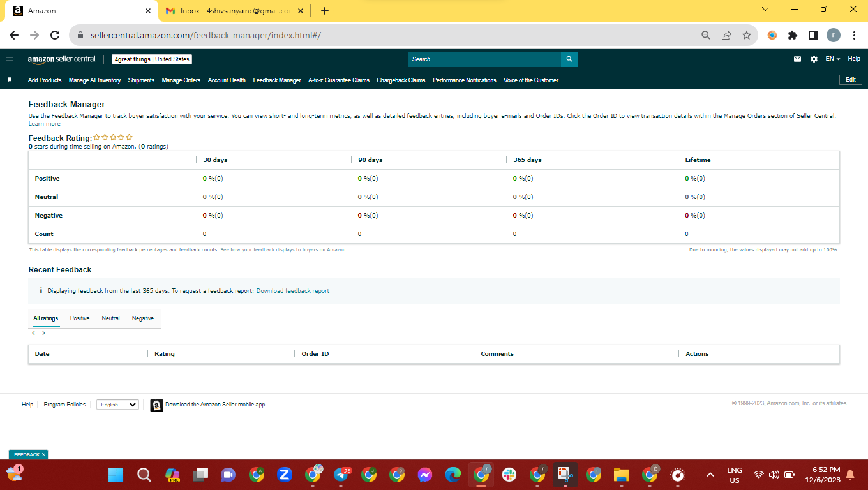Image resolution: width=868 pixels, height=490 pixels.
Task: Click the bookmark flag icon
Action: point(10,80)
